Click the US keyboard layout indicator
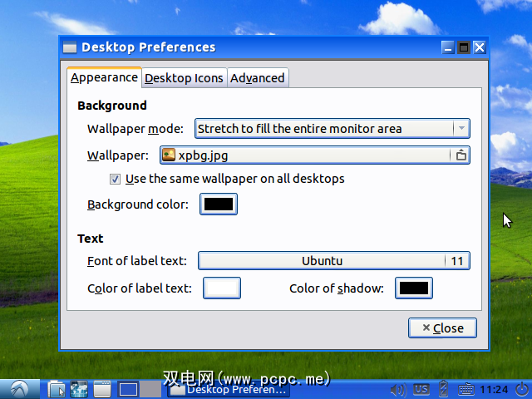 pos(421,389)
